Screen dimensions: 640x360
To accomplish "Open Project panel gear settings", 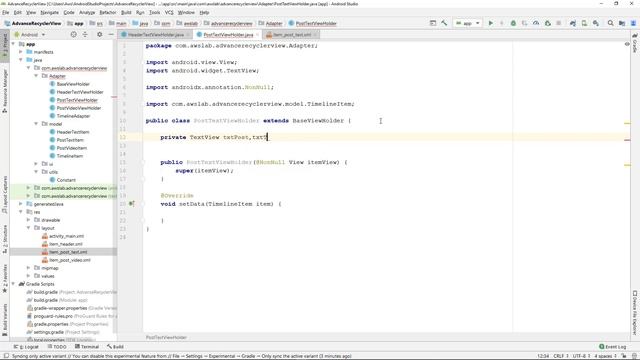I will click(x=100, y=35).
